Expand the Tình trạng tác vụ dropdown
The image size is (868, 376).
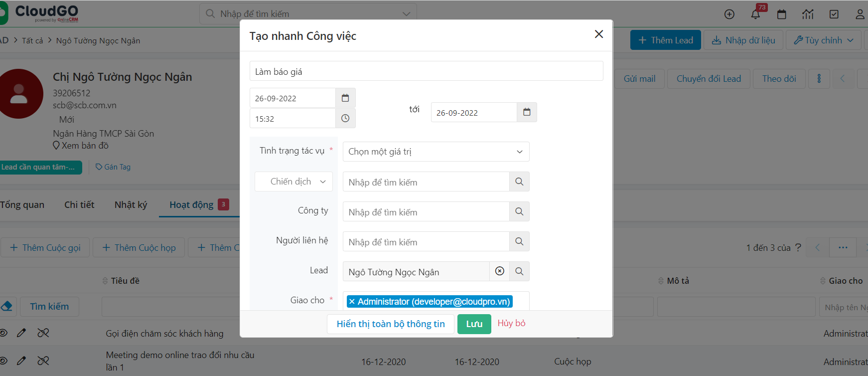(436, 152)
